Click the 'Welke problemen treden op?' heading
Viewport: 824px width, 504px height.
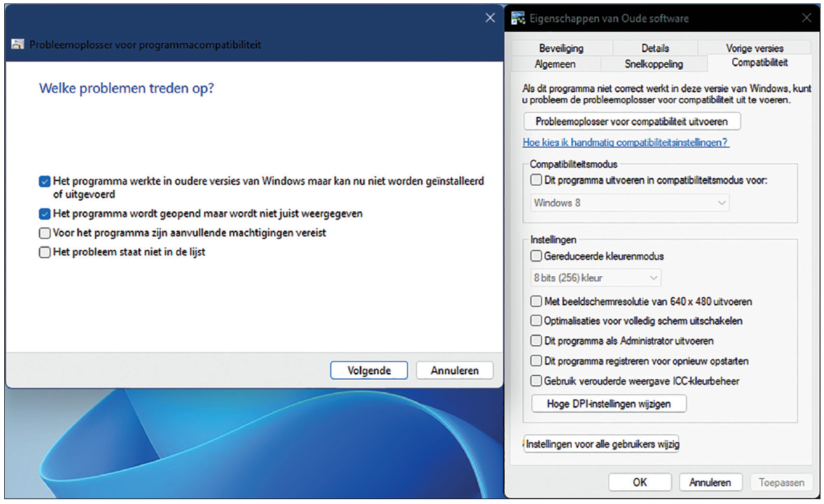pyautogui.click(x=126, y=88)
